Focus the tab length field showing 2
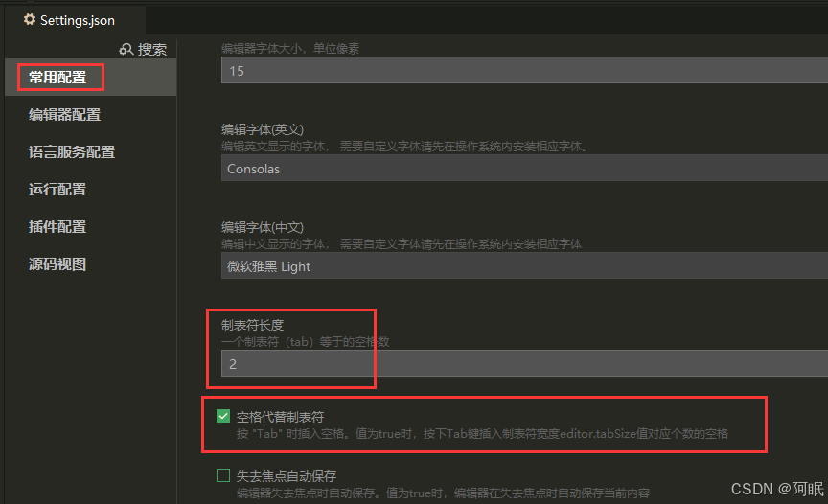This screenshot has height=504, width=828. [x=524, y=363]
